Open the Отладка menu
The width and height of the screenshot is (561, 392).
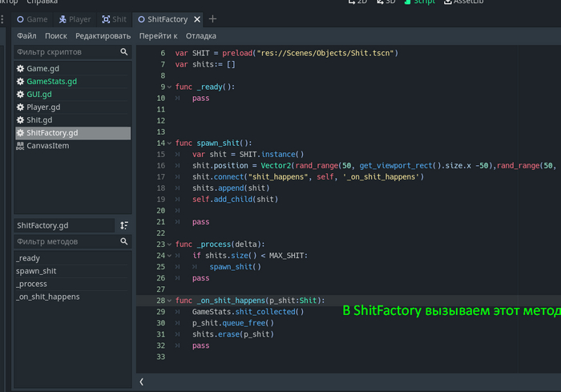coord(200,36)
